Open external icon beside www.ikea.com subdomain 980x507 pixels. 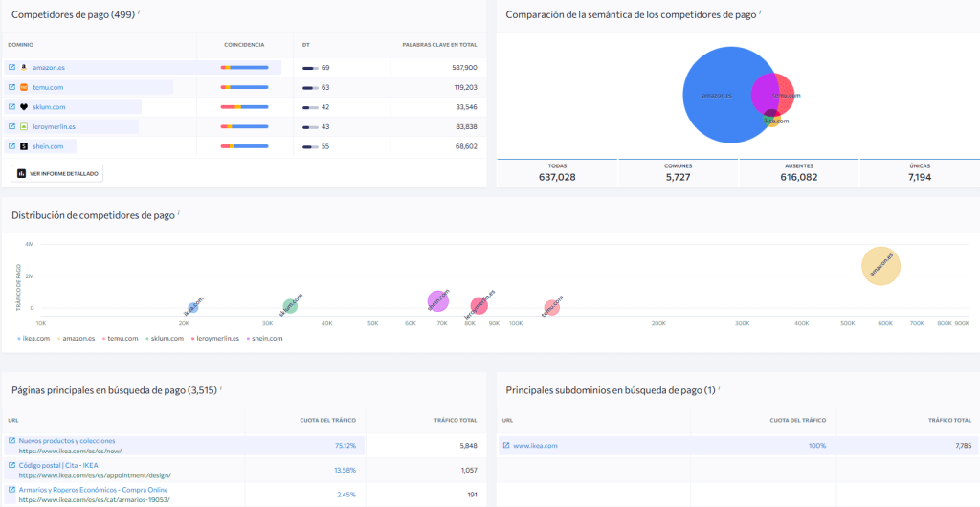(506, 445)
